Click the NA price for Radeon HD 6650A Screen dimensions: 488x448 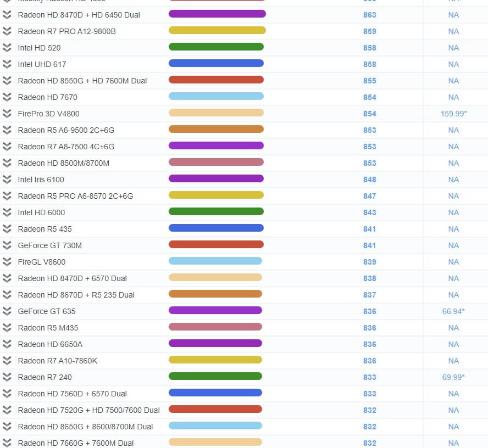tap(453, 344)
